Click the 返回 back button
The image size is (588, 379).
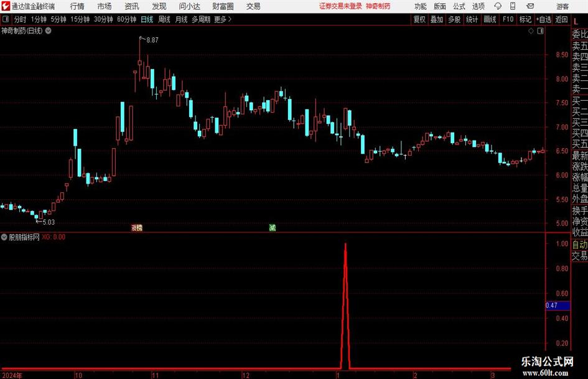coord(561,19)
